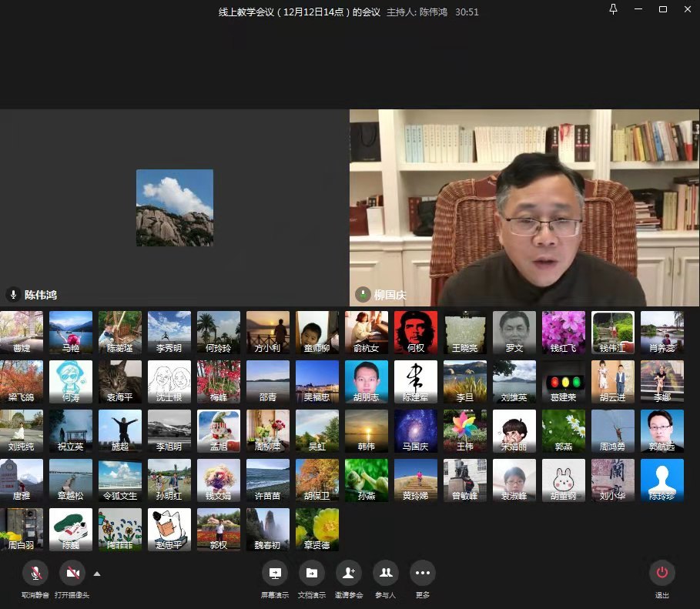Select participant 陈玲珍 with default blue avatar

662,480
